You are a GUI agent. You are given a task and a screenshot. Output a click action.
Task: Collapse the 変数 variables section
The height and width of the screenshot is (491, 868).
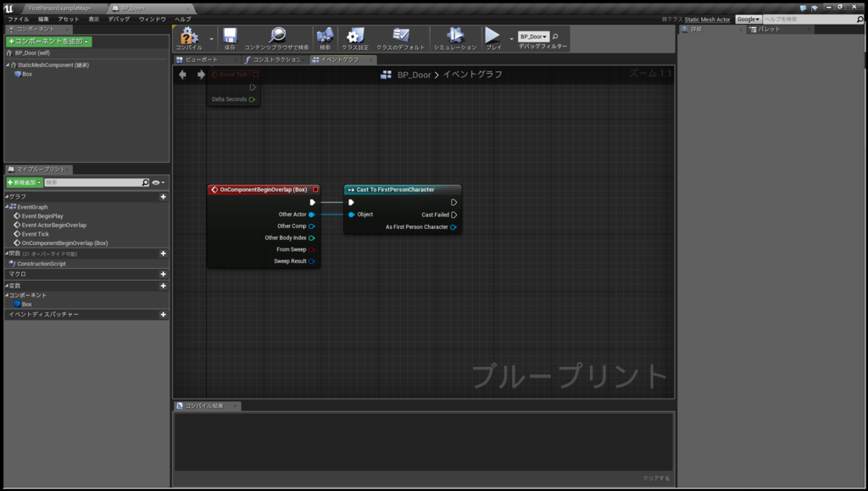[7, 286]
